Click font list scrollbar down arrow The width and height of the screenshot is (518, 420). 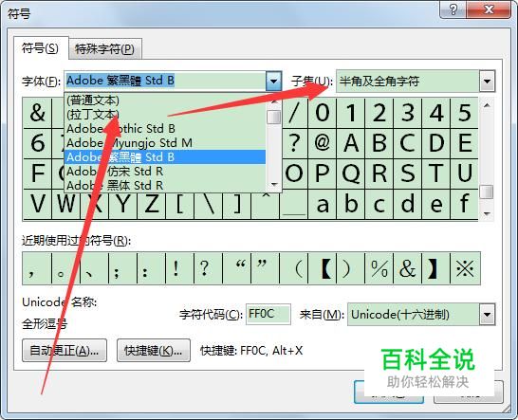point(274,185)
